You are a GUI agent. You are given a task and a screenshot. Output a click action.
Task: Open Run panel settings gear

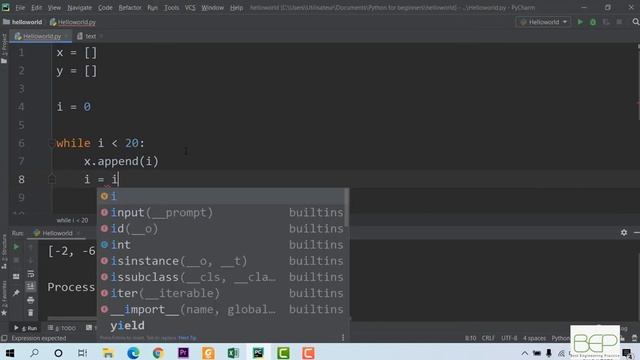(624, 233)
